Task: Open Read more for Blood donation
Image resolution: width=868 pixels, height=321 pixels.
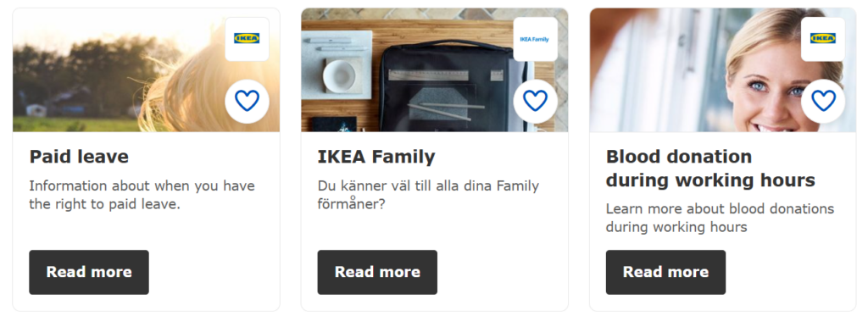Action: point(666,272)
